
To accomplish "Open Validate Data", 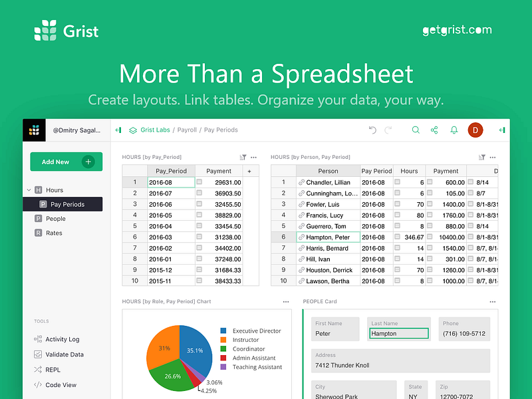I will [x=65, y=354].
